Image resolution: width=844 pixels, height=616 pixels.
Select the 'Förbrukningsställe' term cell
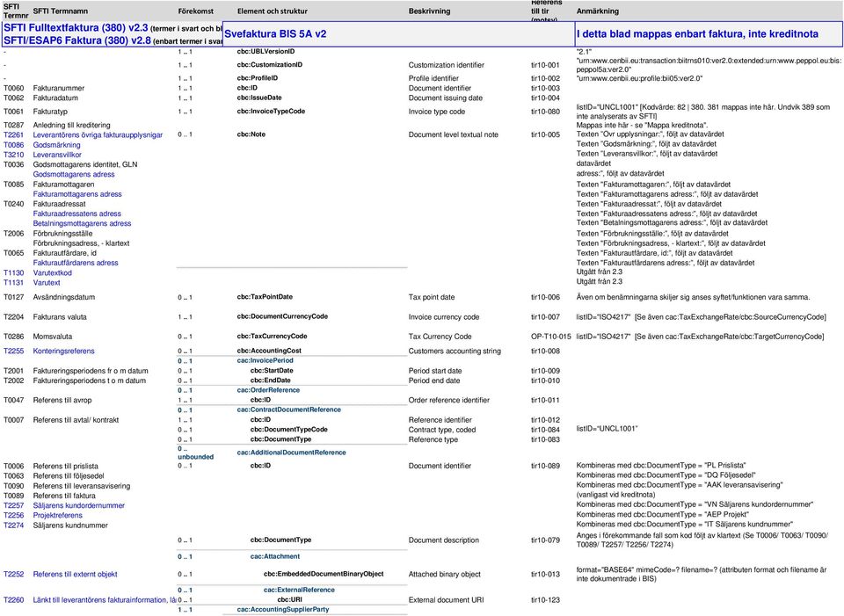click(x=62, y=234)
